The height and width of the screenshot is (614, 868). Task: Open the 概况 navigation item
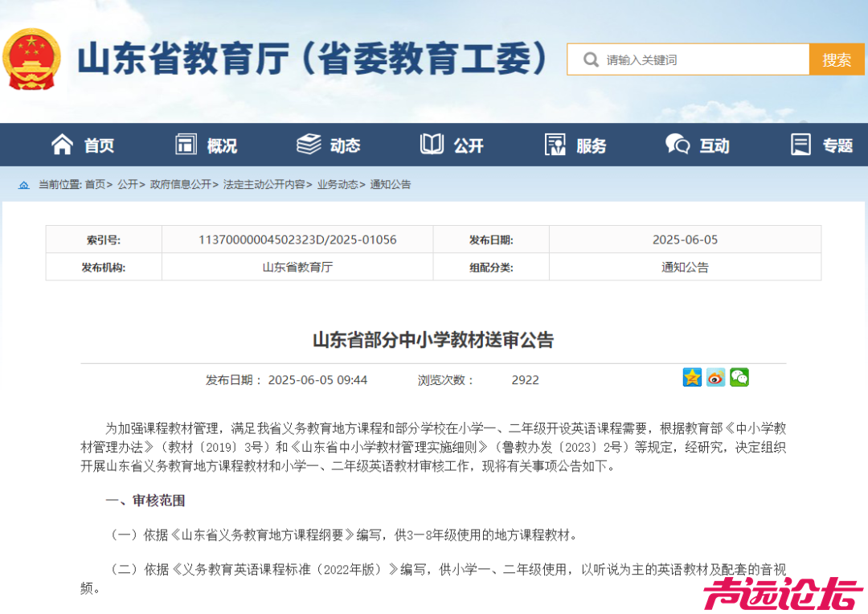pos(205,145)
